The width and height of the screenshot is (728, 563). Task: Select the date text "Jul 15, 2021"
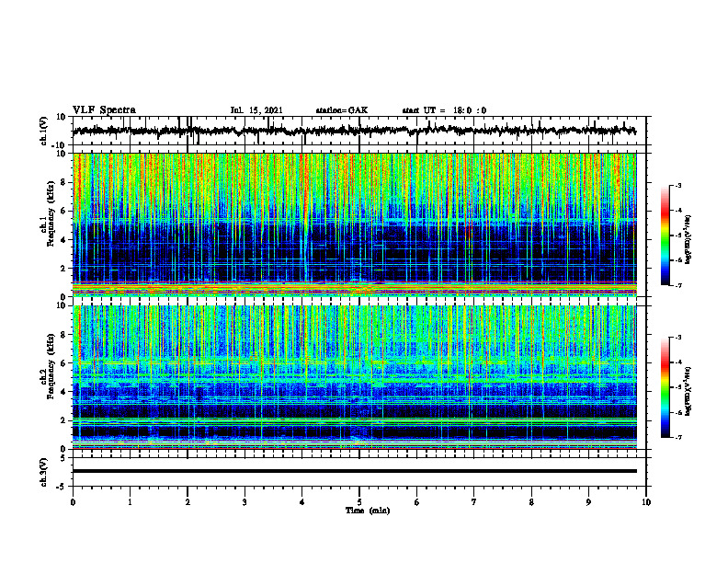(x=256, y=110)
